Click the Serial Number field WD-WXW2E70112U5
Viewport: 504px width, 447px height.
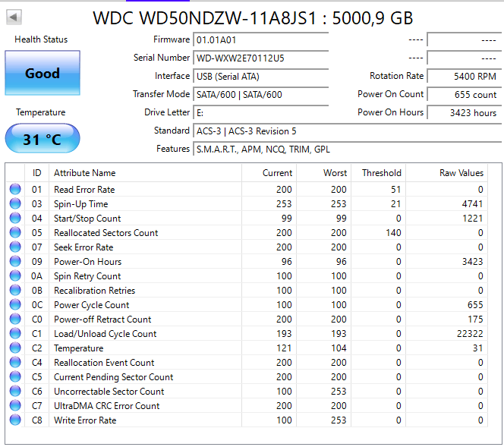pyautogui.click(x=260, y=58)
